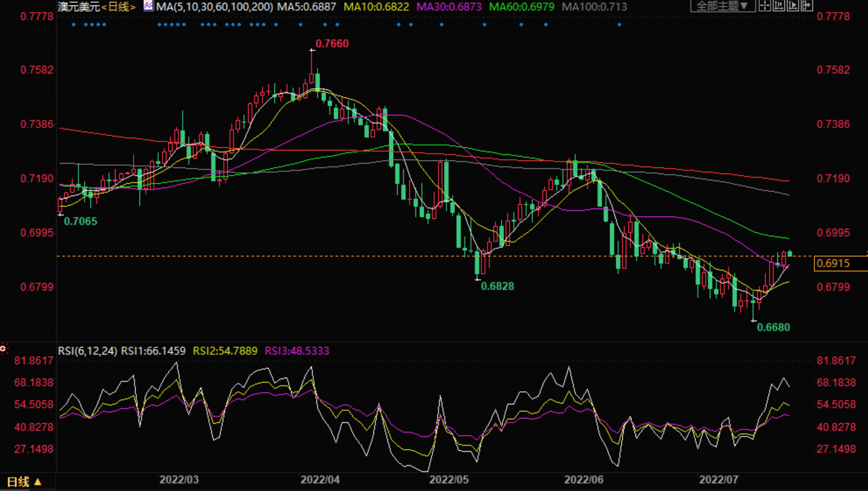Select the MA100:0.713 legend value
The image size is (868, 491).
point(594,7)
